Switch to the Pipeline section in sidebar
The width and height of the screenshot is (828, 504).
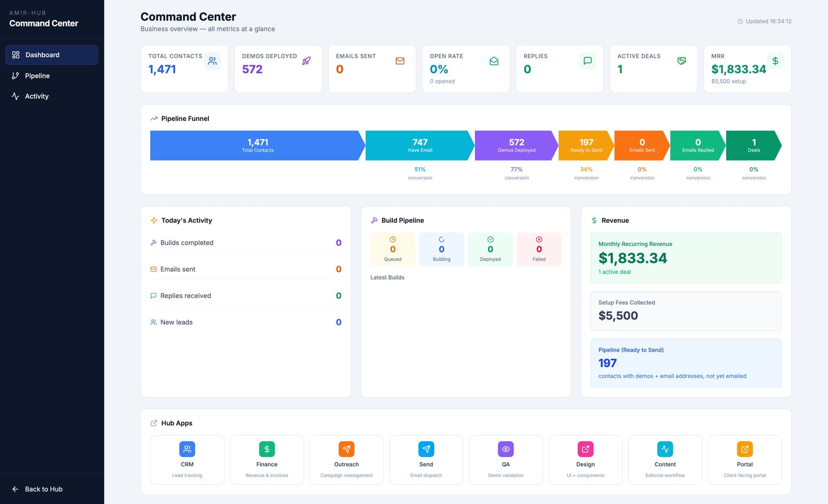(37, 76)
